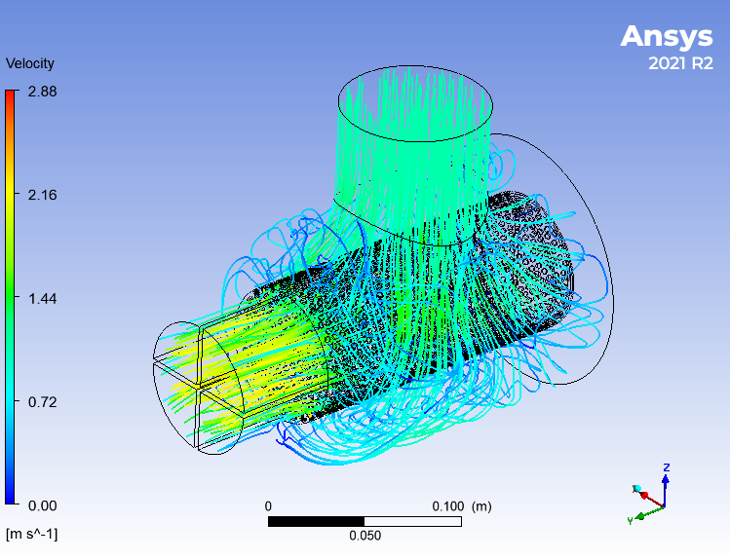Screen dimensions: 730x560
Task: Click the white segment of the scale ruler
Action: coord(412,522)
